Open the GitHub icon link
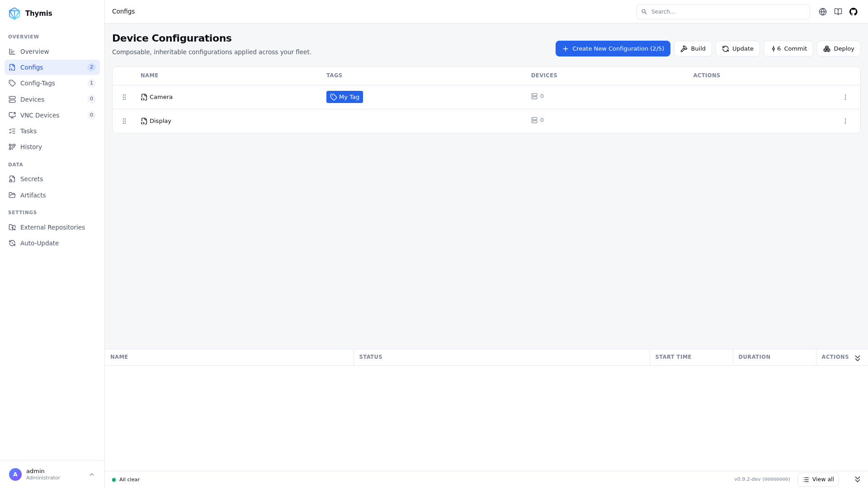The image size is (868, 488). click(853, 12)
